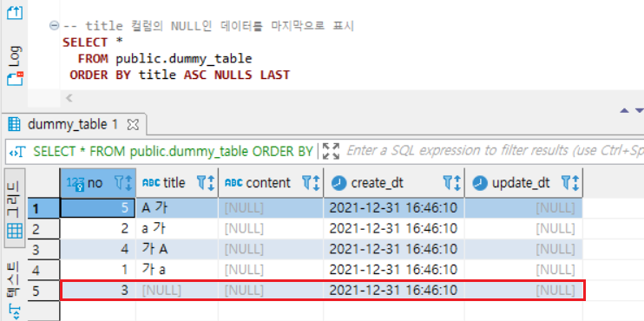Click the content NULL cell in row 1
Viewport: 644px width, 321px height.
271,208
